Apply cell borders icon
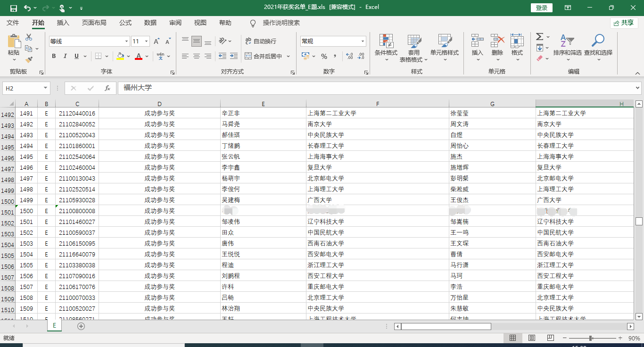The image size is (644, 347). point(98,56)
